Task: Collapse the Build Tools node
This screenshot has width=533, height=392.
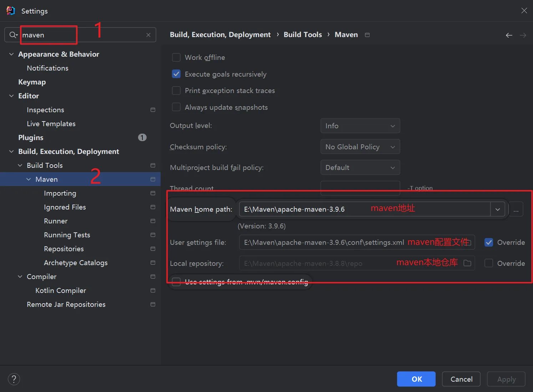Action: 20,165
